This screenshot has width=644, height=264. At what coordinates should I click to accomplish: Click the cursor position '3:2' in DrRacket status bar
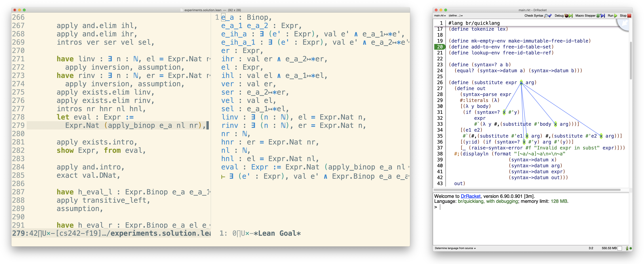[x=591, y=248]
